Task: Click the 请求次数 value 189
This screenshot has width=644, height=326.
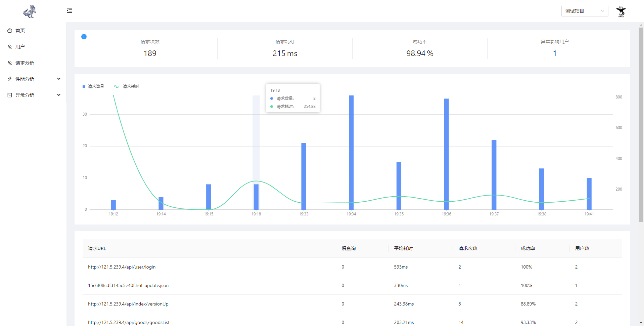Action: tap(150, 53)
